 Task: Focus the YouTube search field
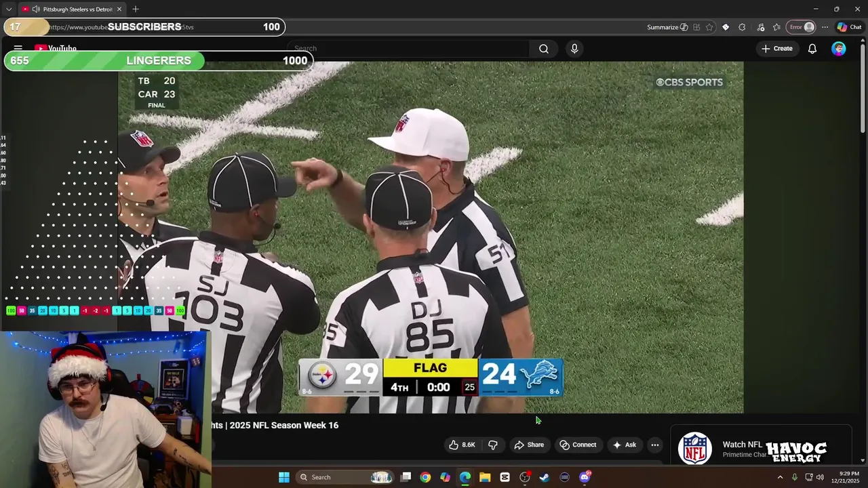click(408, 49)
